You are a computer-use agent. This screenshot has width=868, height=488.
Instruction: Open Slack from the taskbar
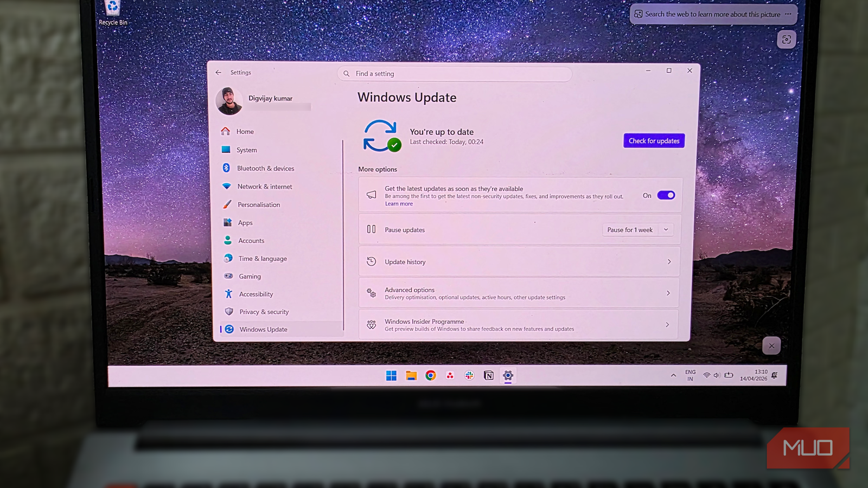469,375
